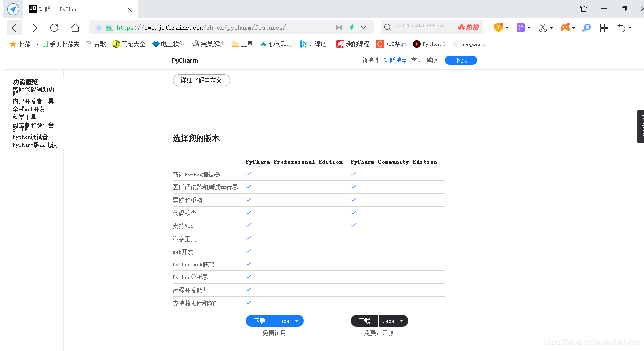Click the green lightning speed mode icon
Image resolution: width=644 pixels, height=351 pixels.
(352, 28)
